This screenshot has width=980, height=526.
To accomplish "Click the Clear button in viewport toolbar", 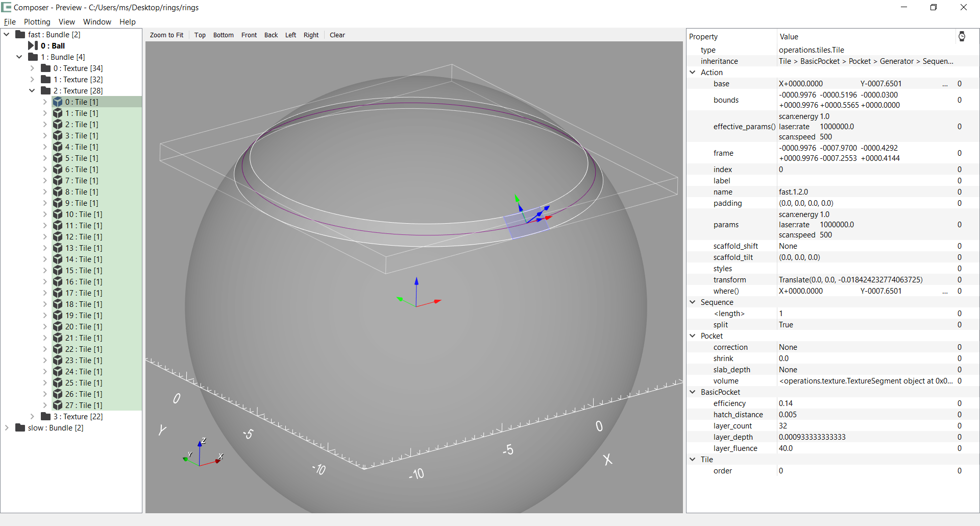I will point(337,35).
